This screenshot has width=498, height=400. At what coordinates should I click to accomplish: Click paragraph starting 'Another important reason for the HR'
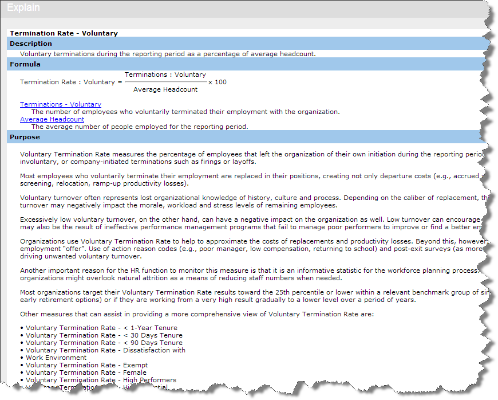pyautogui.click(x=250, y=274)
